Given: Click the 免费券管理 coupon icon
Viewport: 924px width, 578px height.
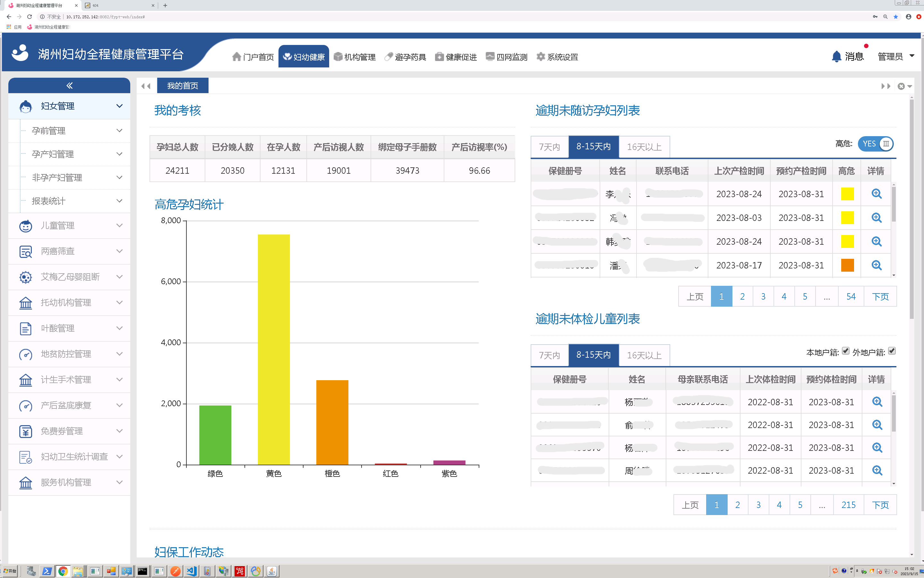Looking at the screenshot, I should click(x=26, y=431).
